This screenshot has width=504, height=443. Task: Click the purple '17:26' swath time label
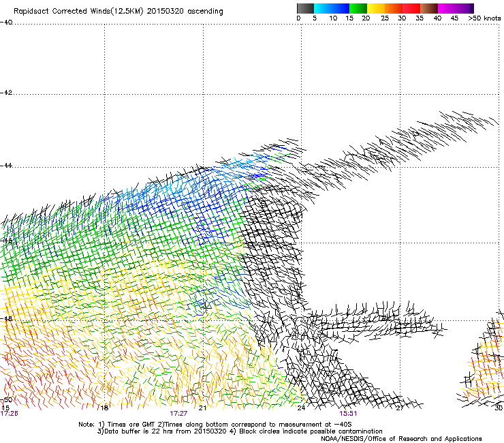click(9, 414)
